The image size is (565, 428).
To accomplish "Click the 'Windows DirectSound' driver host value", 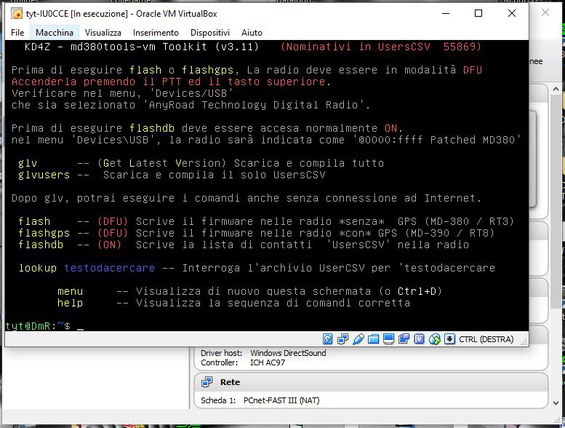I will (x=288, y=353).
